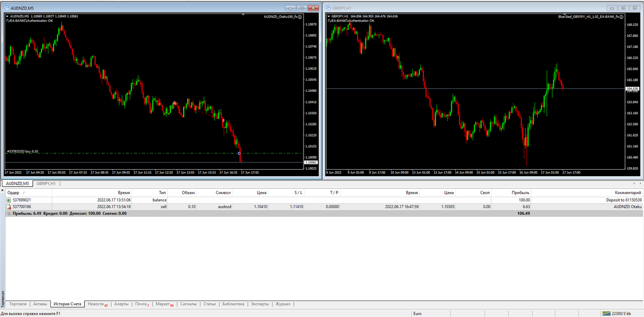This screenshot has width=644, height=317.
Task: Sort by the T / P column header
Action: click(322, 192)
